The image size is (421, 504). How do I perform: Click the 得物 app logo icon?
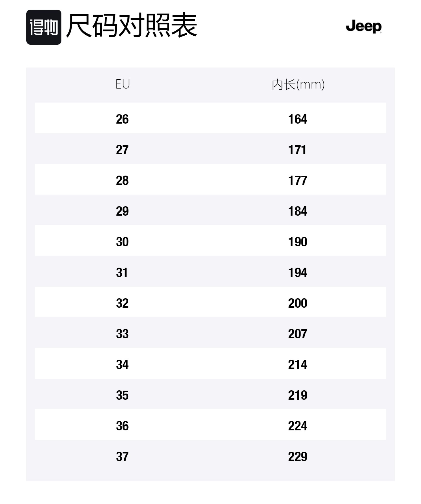(x=44, y=27)
